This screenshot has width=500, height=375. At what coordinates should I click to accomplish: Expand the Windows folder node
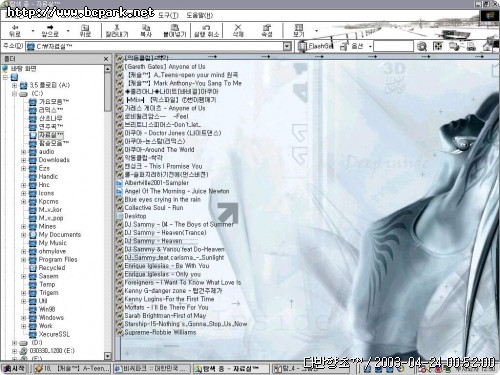pyautogui.click(x=24, y=318)
